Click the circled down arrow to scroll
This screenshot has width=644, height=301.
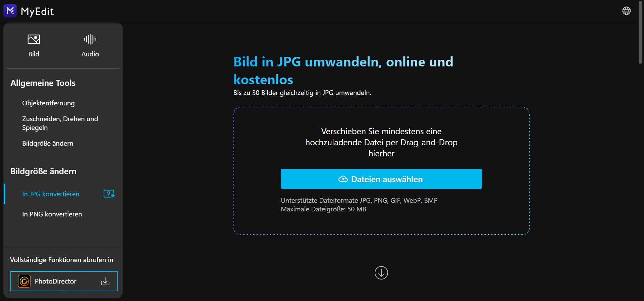click(381, 273)
